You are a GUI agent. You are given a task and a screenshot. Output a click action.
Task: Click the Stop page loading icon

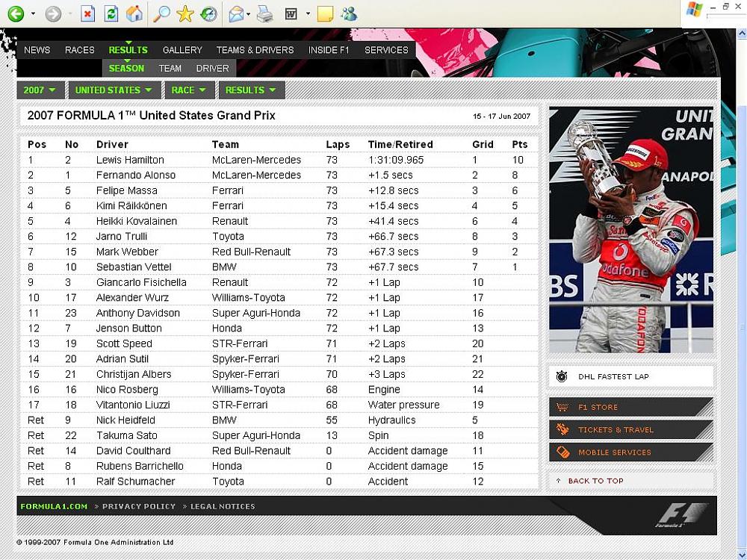(87, 13)
